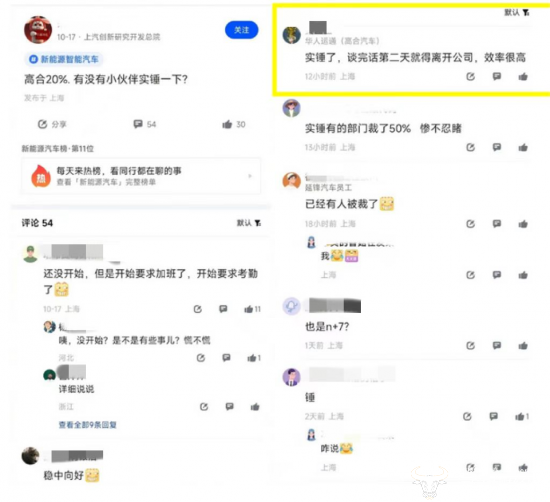The height and width of the screenshot is (502, 550).
Task: Click the blue 关注 follow button
Action: pyautogui.click(x=242, y=30)
